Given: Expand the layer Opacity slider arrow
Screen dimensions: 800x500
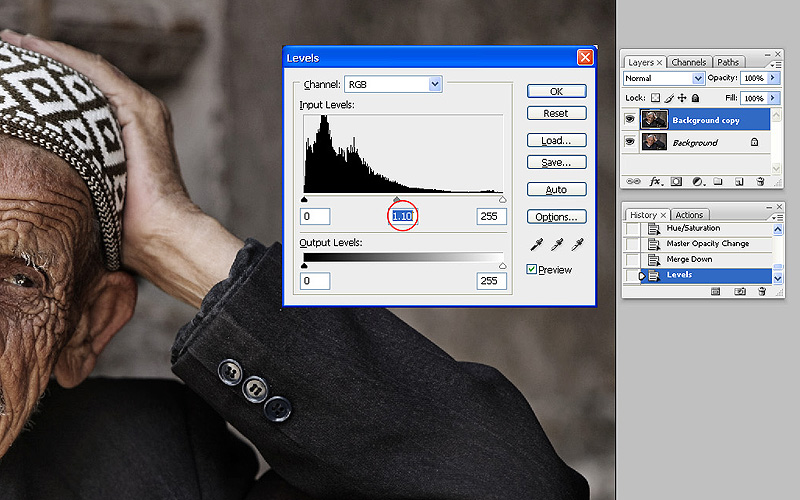Looking at the screenshot, I should click(x=773, y=78).
